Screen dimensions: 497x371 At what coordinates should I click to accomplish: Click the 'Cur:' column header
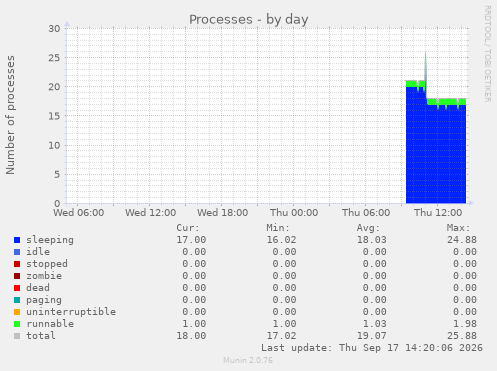point(188,228)
